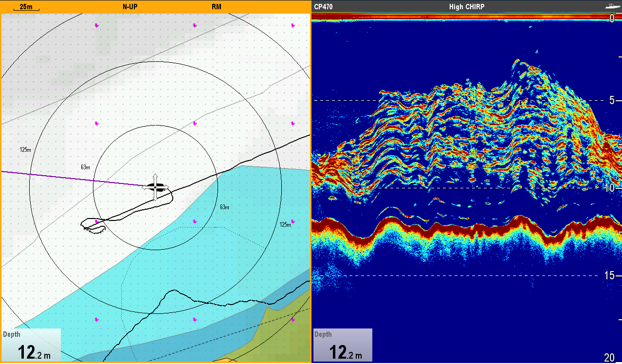Screen dimensions: 622x364
Task: Toggle the N-UP chart orientation mode
Action: (x=129, y=7)
